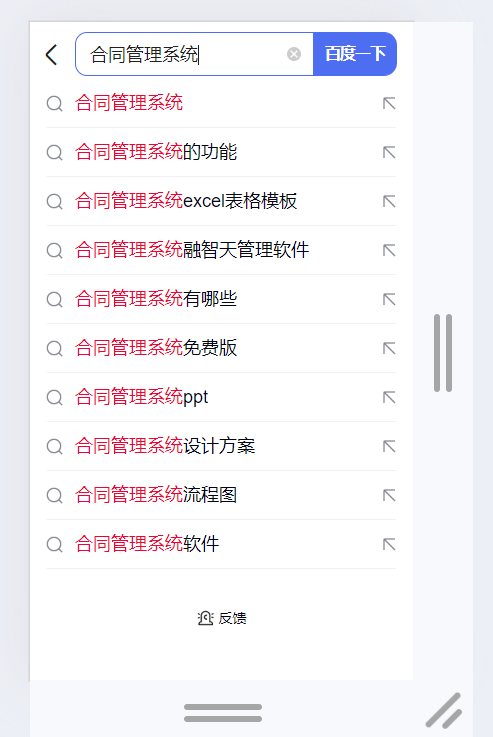Click the diagonal corner resize handle
This screenshot has height=737, width=493.
tap(444, 710)
